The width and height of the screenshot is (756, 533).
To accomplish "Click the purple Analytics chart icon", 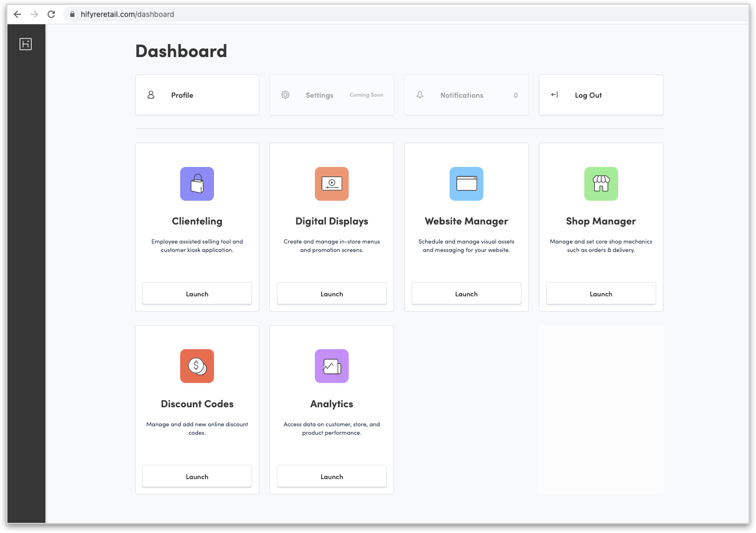I will point(332,366).
